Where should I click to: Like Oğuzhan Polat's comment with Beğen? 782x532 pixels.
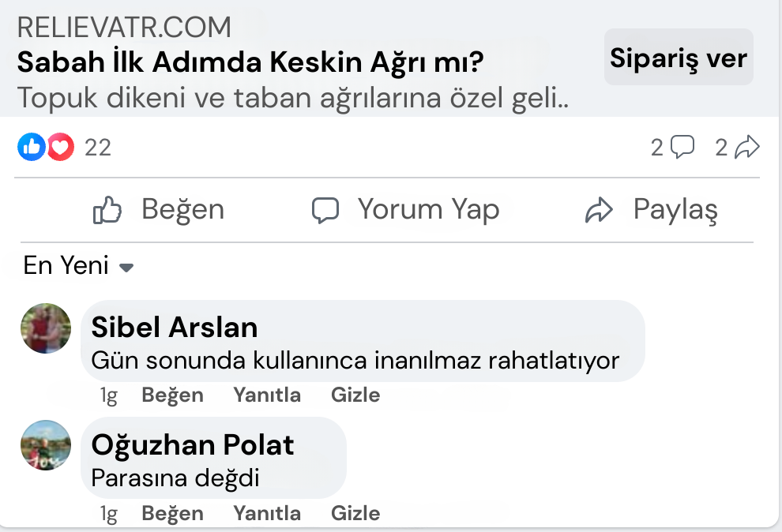(172, 513)
